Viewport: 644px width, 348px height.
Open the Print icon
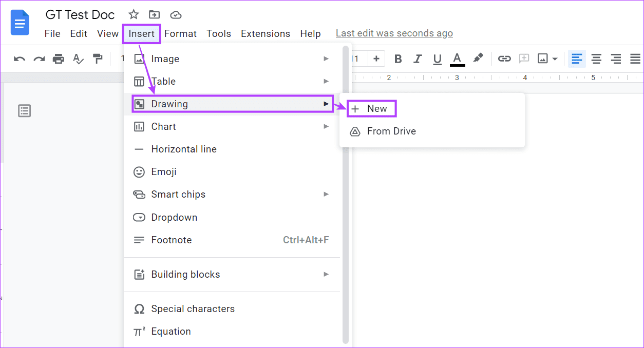(58, 59)
